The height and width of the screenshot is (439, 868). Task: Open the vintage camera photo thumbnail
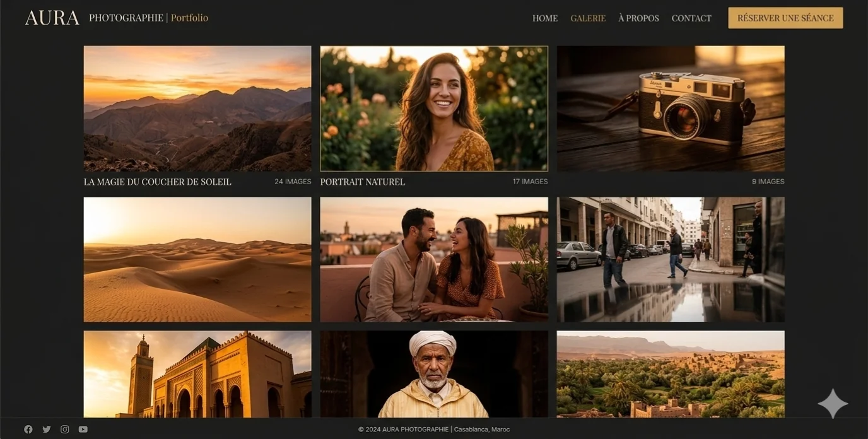(670, 108)
